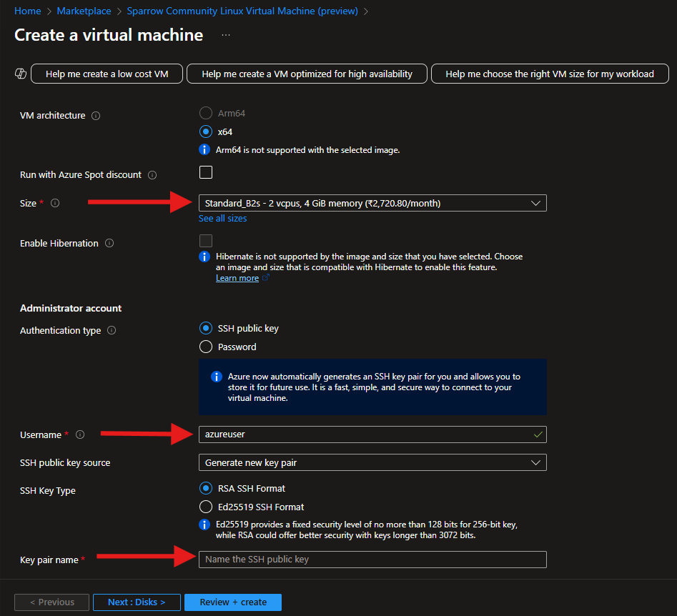This screenshot has height=616, width=677.
Task: Click Help me create a low cost VM
Action: [106, 73]
